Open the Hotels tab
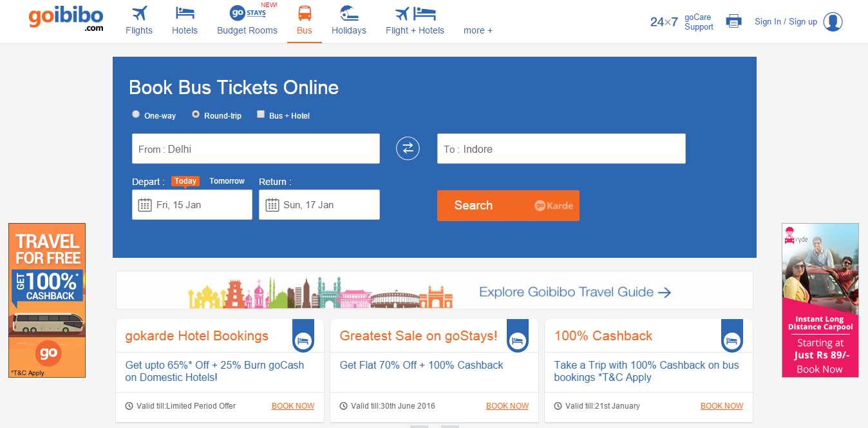Image resolution: width=868 pixels, height=428 pixels. (185, 30)
